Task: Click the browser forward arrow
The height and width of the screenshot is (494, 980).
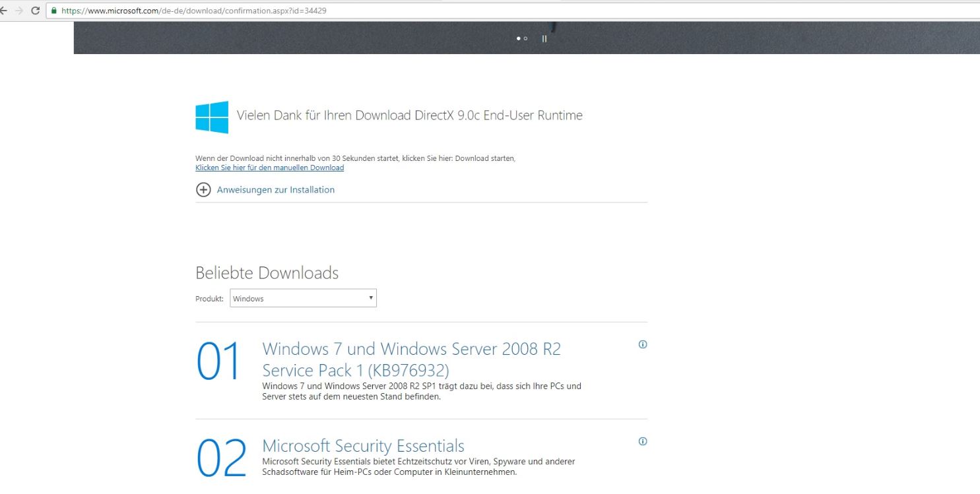Action: (x=18, y=11)
